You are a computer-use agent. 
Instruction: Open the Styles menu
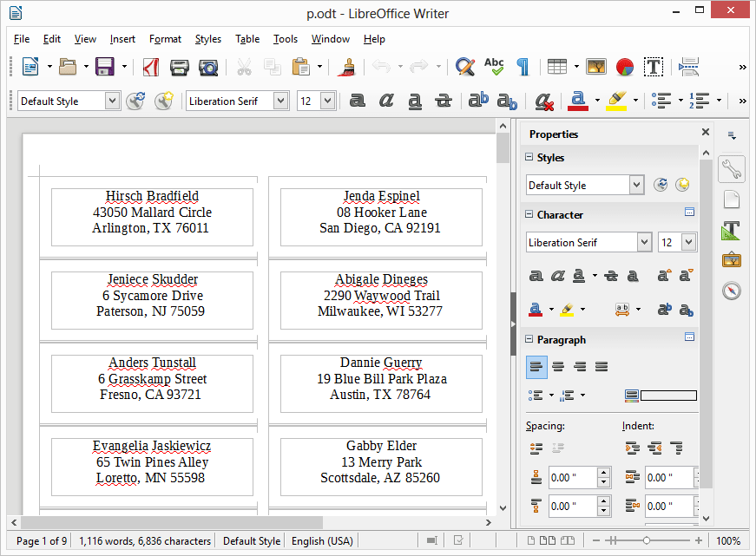point(208,39)
